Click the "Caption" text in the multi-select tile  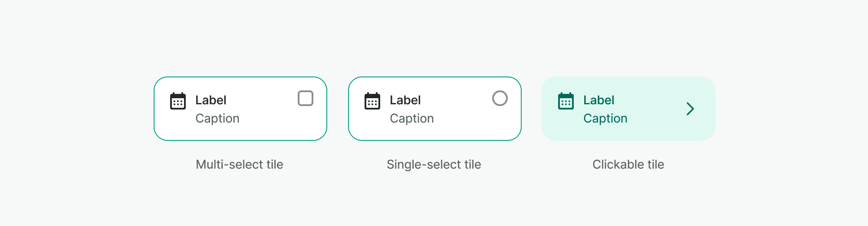tap(217, 118)
